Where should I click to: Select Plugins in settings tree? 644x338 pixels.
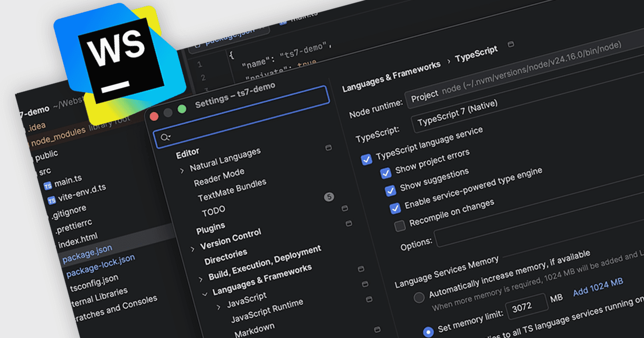point(210,227)
